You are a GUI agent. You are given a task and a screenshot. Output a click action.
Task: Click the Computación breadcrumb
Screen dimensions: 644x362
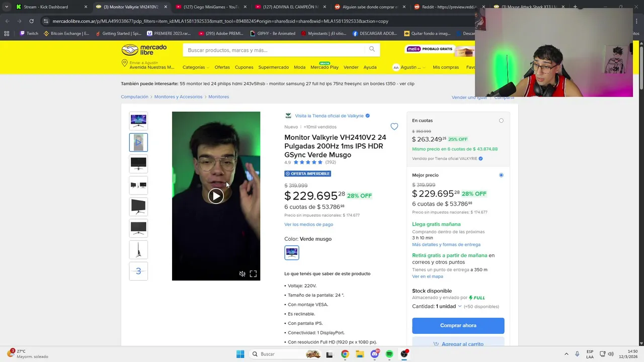pyautogui.click(x=134, y=97)
